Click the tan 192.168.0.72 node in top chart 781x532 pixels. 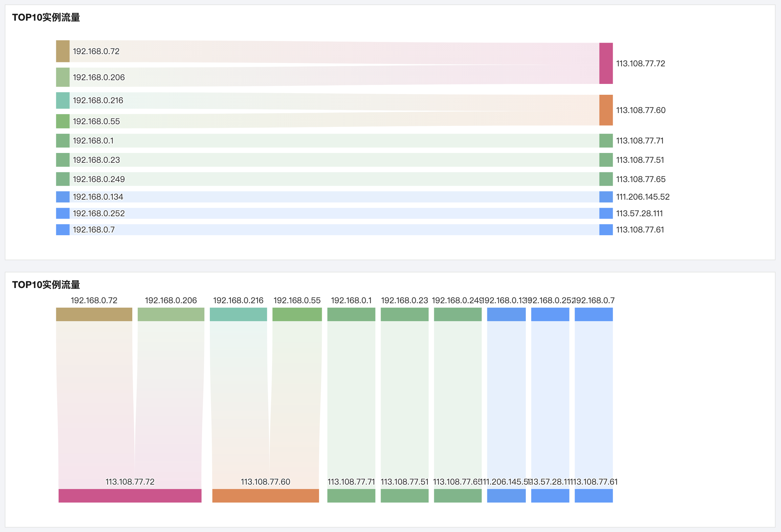63,51
